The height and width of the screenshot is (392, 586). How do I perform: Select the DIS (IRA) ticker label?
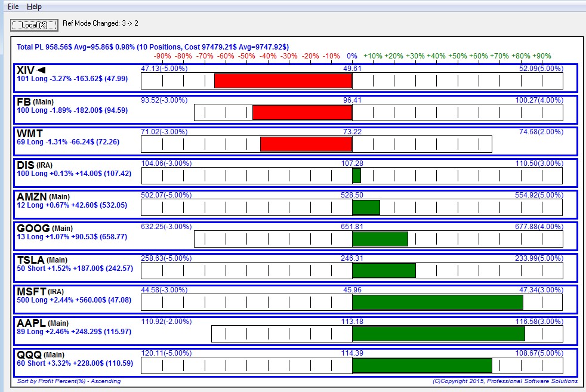(x=35, y=165)
